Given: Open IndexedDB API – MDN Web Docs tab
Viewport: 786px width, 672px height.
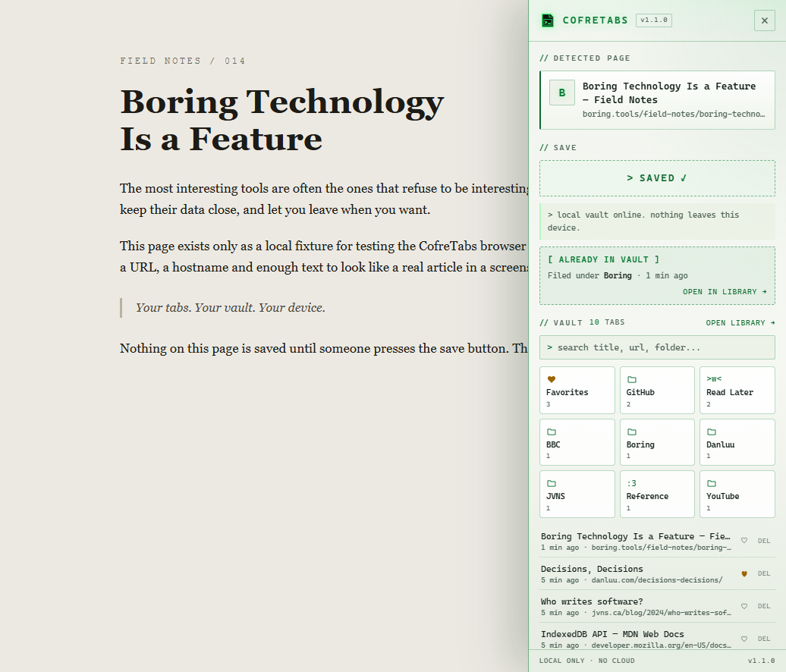Looking at the screenshot, I should click(636, 639).
